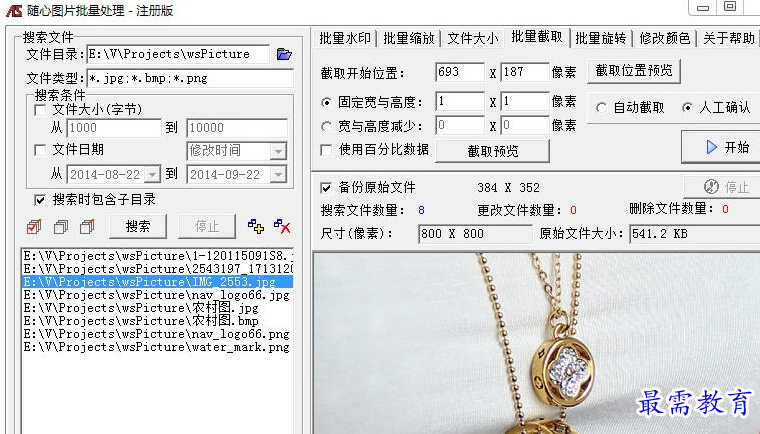Click width reduction value field
The width and height of the screenshot is (760, 434).
[459, 126]
